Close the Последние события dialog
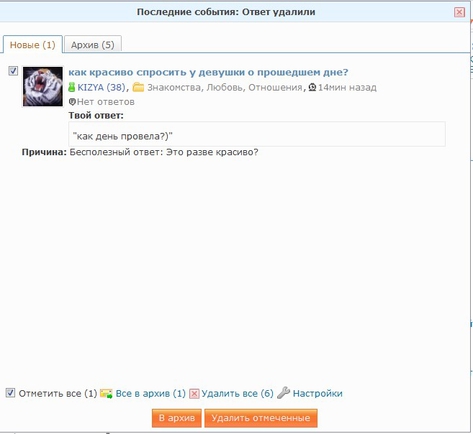 click(x=459, y=12)
